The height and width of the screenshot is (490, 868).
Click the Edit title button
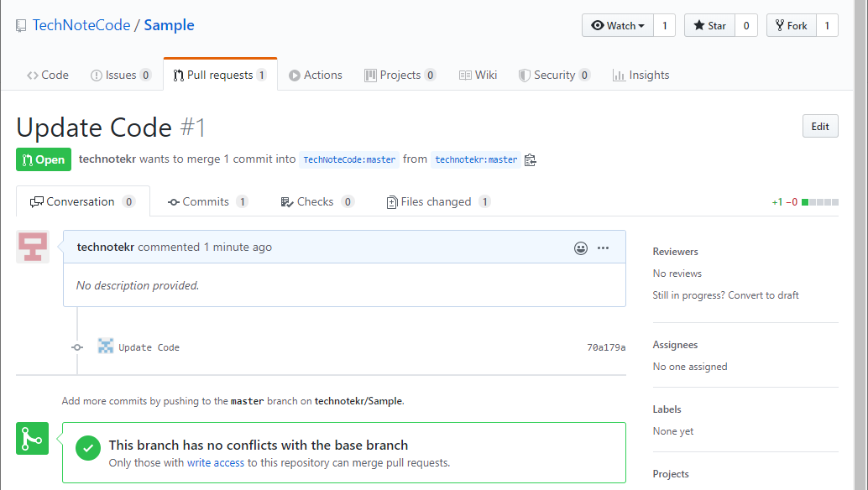click(x=820, y=126)
